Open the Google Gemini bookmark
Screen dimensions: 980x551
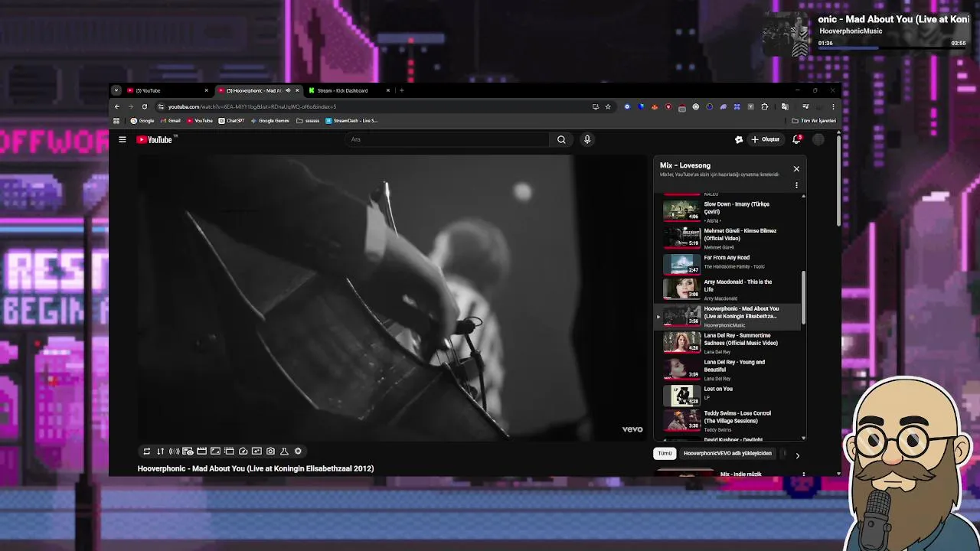click(271, 120)
